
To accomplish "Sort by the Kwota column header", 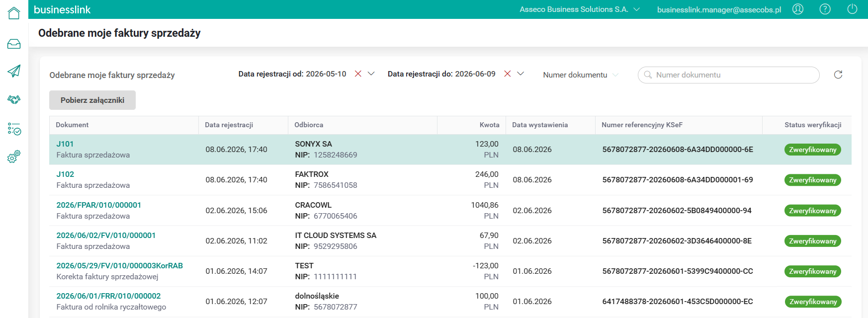I will tap(489, 125).
